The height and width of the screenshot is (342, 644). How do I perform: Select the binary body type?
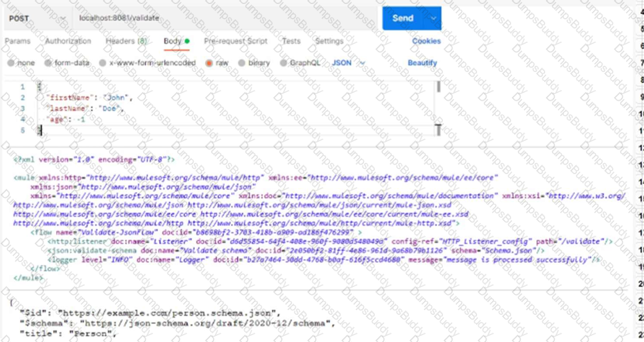click(x=252, y=62)
